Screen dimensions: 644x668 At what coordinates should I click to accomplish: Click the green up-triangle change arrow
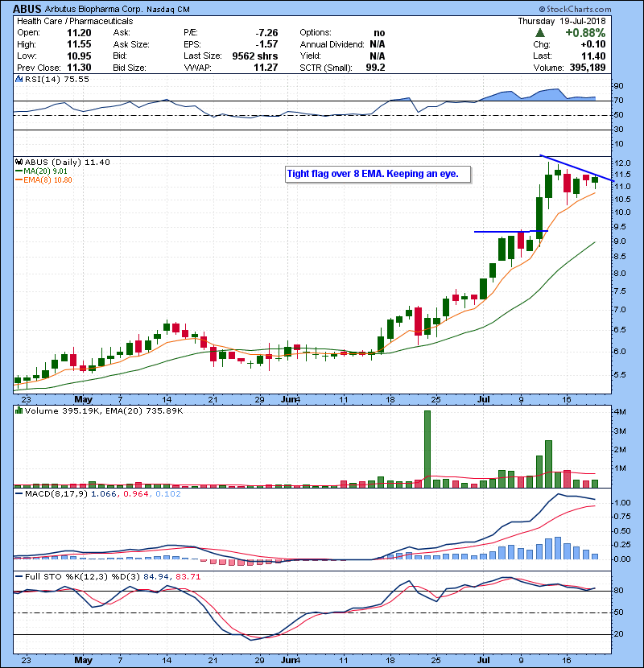[539, 33]
